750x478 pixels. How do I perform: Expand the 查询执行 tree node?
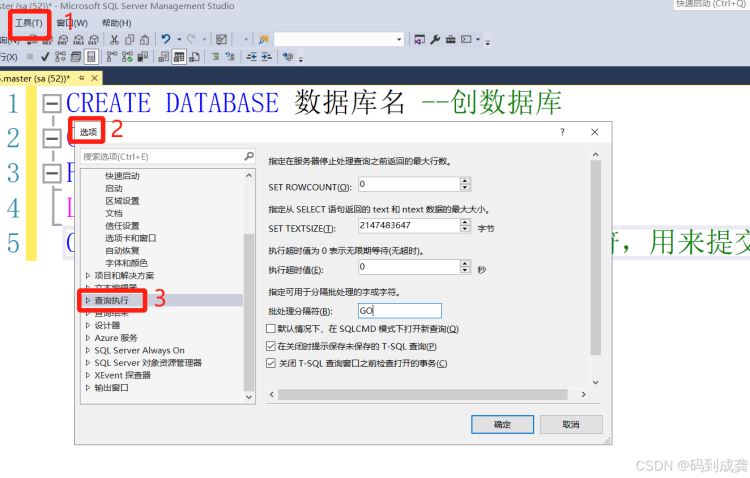[x=88, y=300]
